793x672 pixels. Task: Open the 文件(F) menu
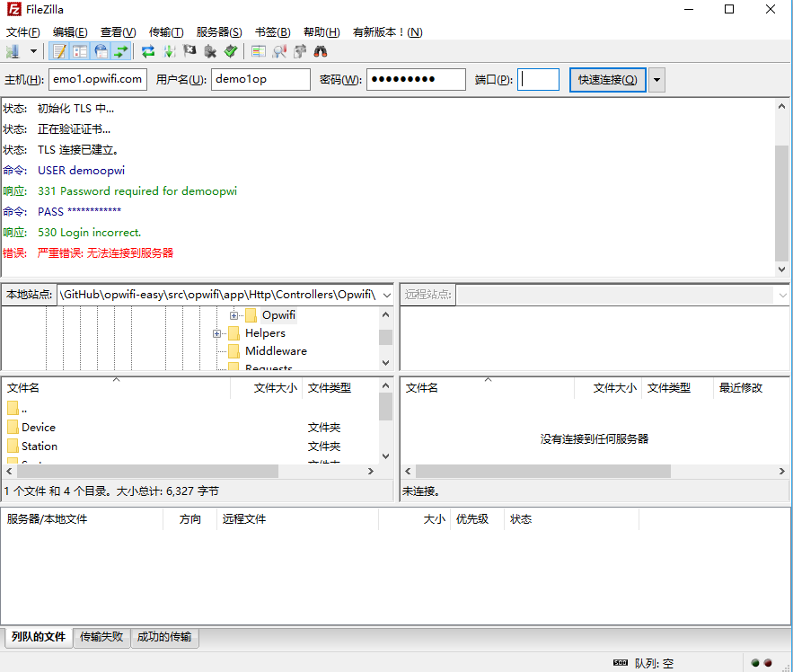click(22, 32)
